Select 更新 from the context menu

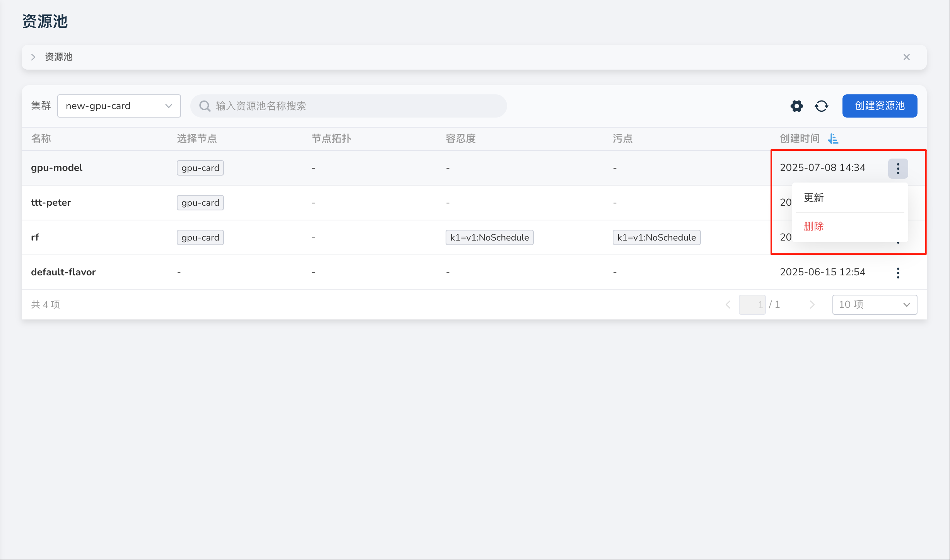(x=814, y=198)
